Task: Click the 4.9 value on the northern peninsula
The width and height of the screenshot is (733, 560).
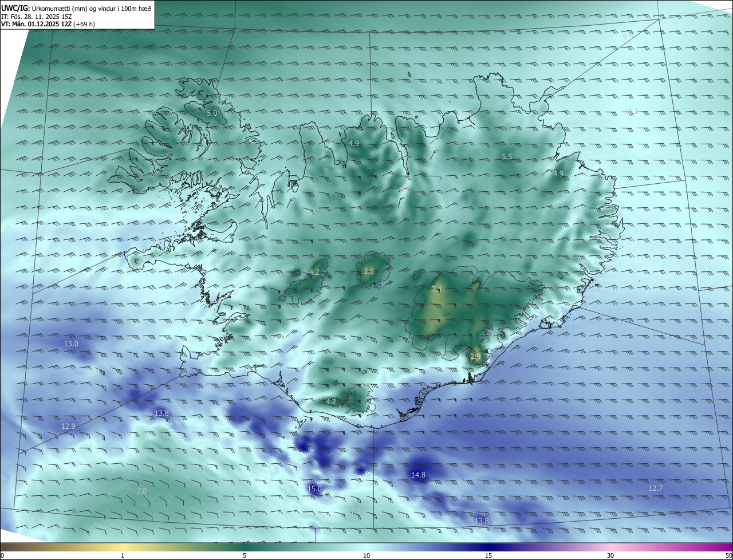Action: [x=354, y=144]
